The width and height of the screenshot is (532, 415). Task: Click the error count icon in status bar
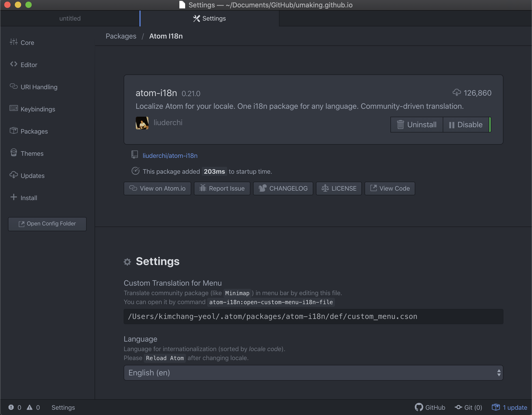point(11,407)
